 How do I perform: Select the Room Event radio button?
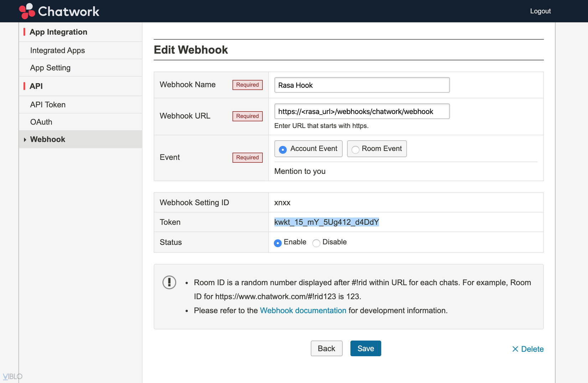pos(355,150)
